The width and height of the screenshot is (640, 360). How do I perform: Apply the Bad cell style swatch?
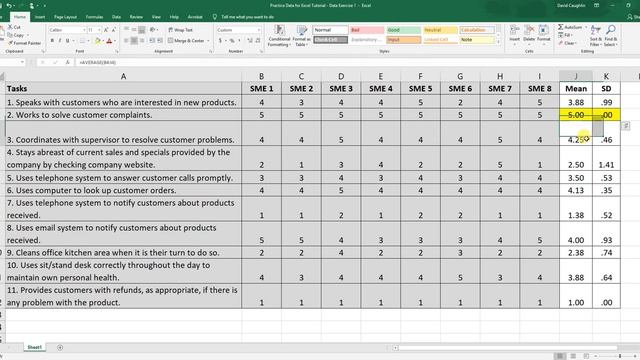pos(367,30)
